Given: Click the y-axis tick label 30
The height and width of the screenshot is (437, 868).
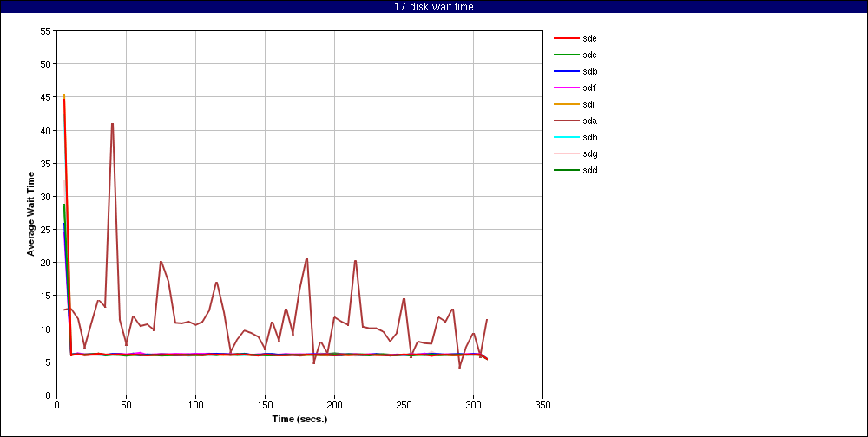Looking at the screenshot, I should point(46,196).
